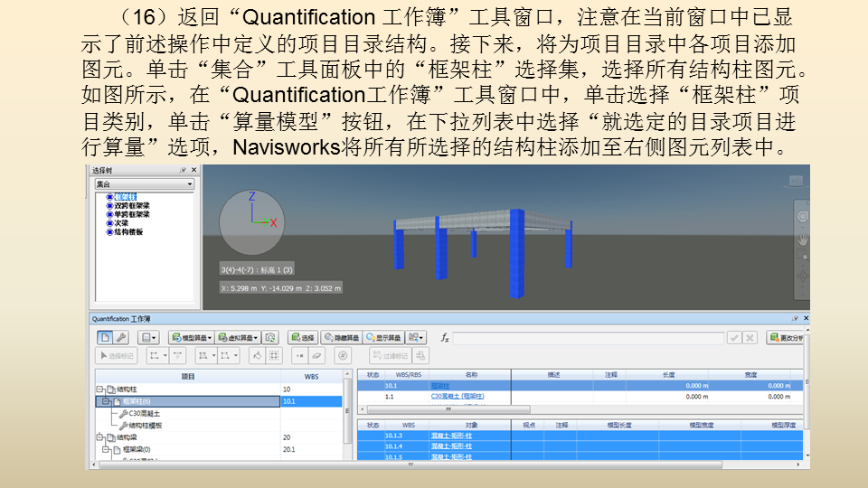Click the Steering Wheels icon in navigation bar

[x=802, y=217]
